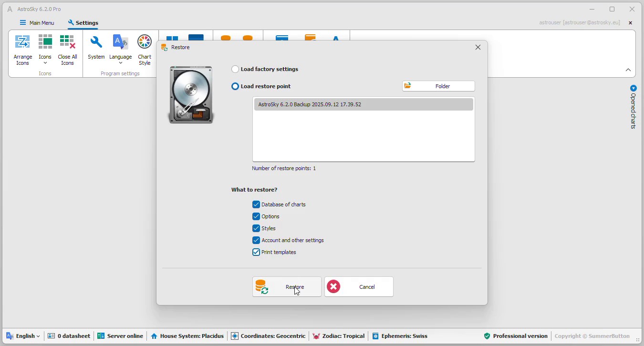Click the astrouser account email text
Image resolution: width=644 pixels, height=346 pixels.
[x=580, y=22]
